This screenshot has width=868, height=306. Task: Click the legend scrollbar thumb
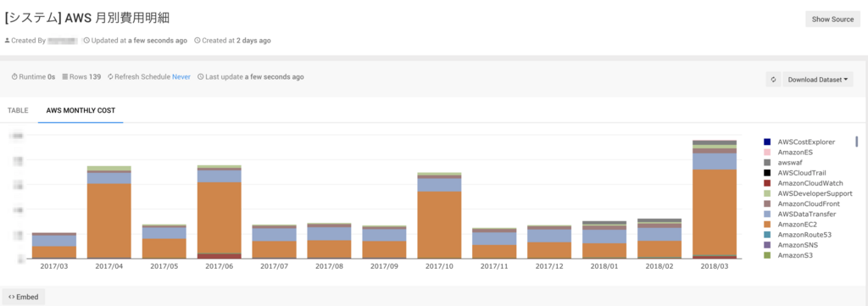(856, 141)
